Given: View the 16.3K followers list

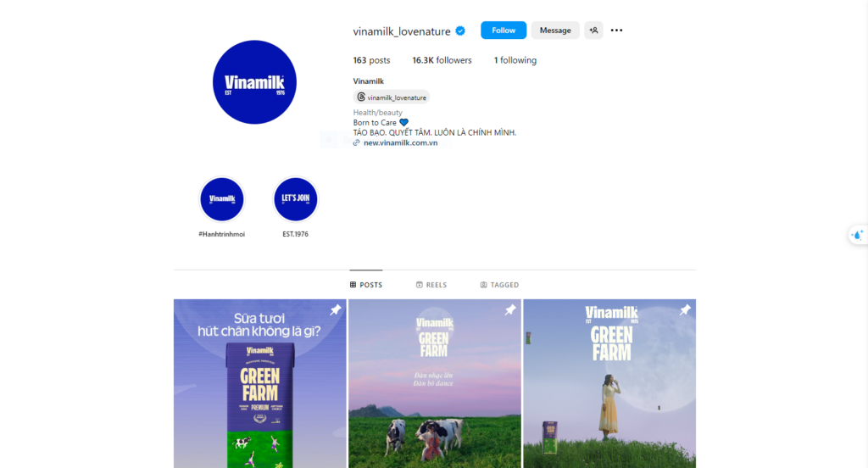Looking at the screenshot, I should tap(442, 60).
